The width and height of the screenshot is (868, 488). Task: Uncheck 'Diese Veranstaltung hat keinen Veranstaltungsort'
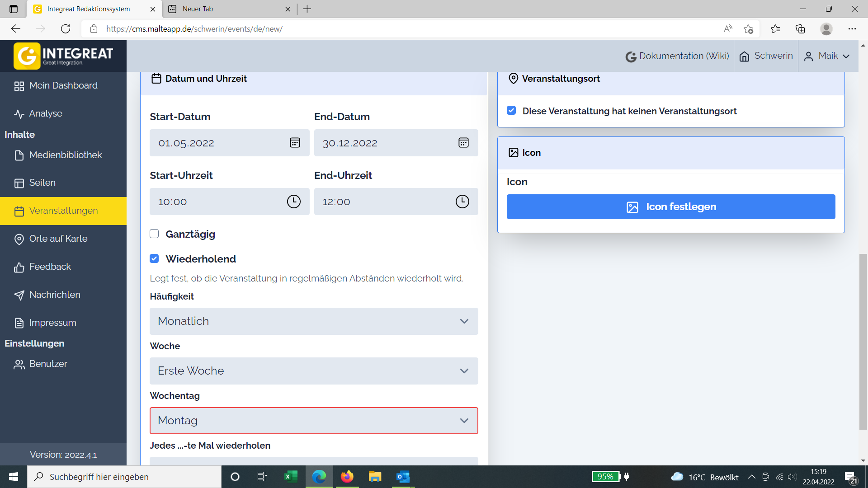point(511,110)
